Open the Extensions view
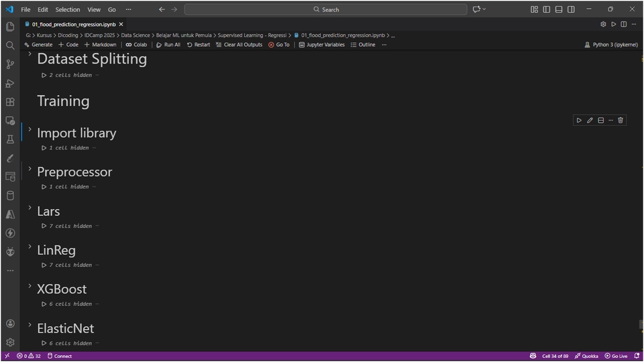Viewport: 644px width, 362px height. 10,102
